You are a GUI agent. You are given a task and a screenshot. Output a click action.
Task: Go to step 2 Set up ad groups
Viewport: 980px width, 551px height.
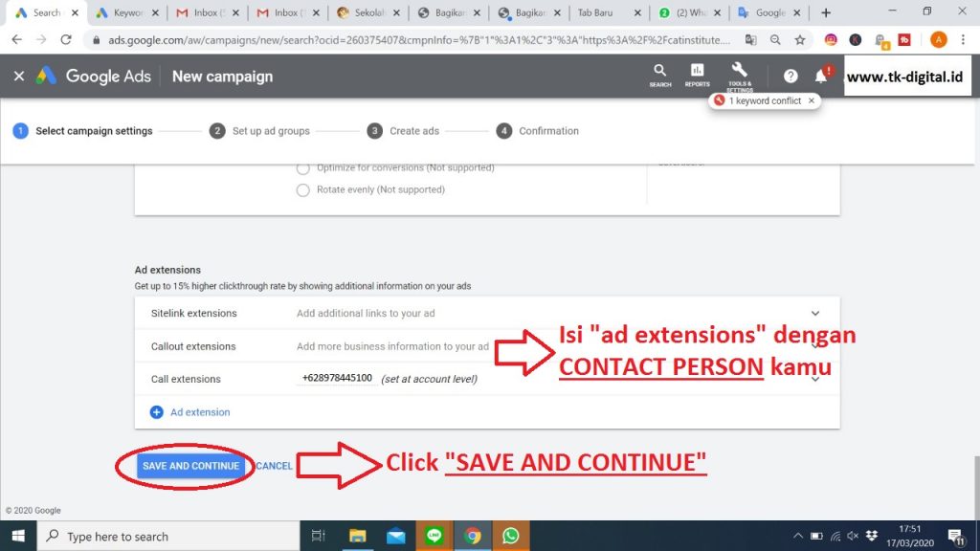[x=261, y=131]
